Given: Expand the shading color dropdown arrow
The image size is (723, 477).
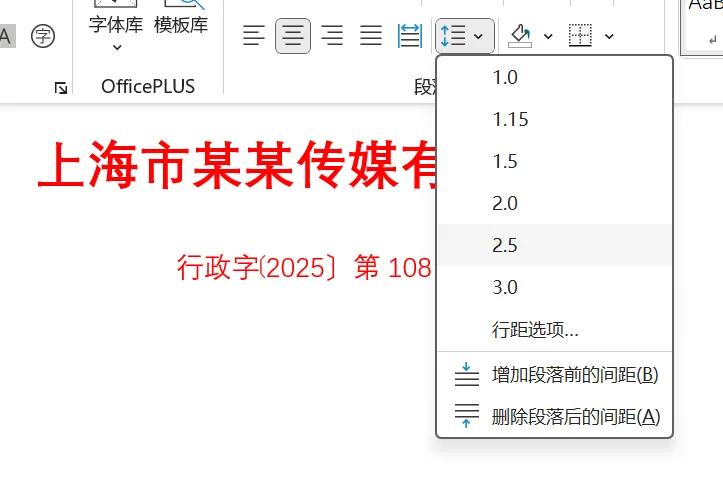Looking at the screenshot, I should click(548, 37).
